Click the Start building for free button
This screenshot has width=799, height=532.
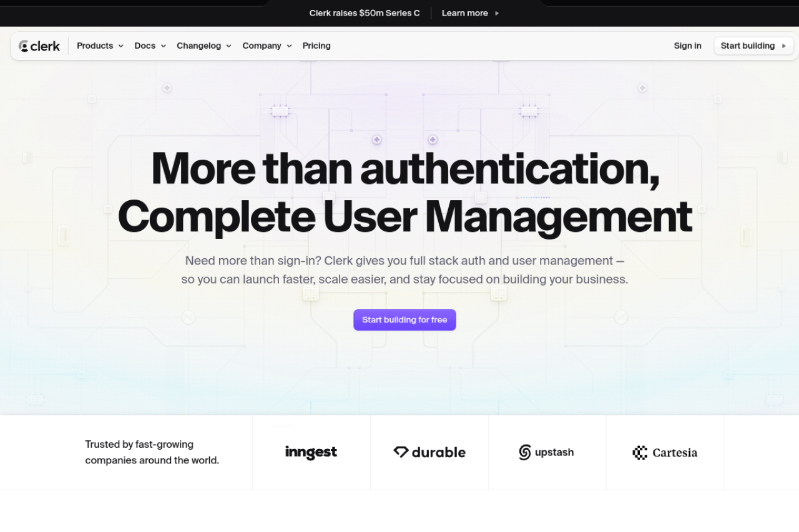pyautogui.click(x=404, y=319)
